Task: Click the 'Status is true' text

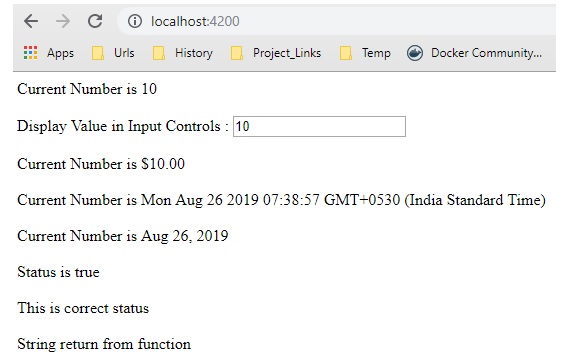Action: (x=58, y=272)
